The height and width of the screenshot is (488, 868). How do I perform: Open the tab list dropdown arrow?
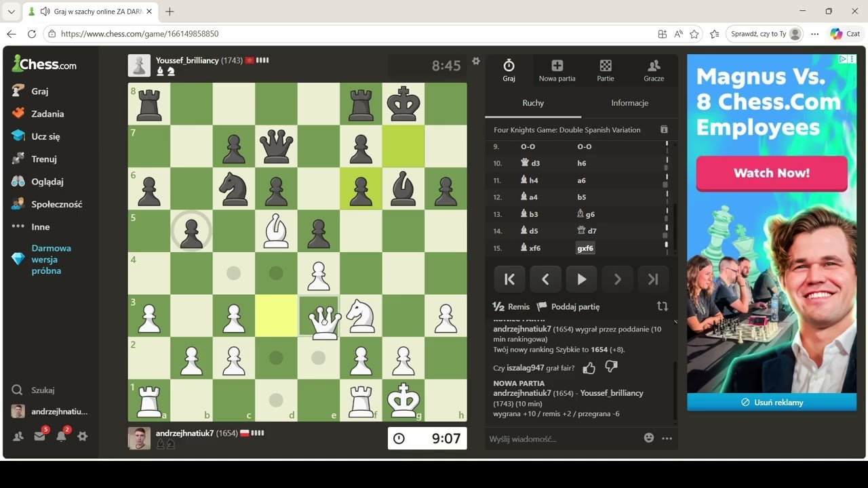coord(11,12)
